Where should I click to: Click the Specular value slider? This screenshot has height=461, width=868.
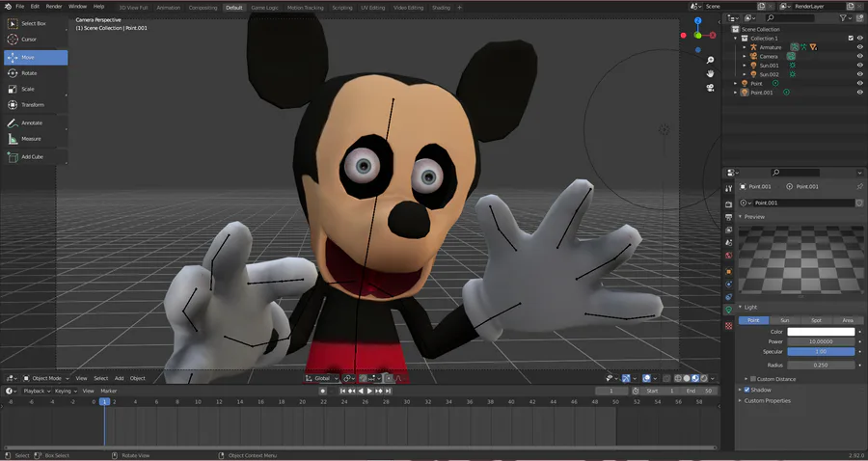[x=821, y=352]
